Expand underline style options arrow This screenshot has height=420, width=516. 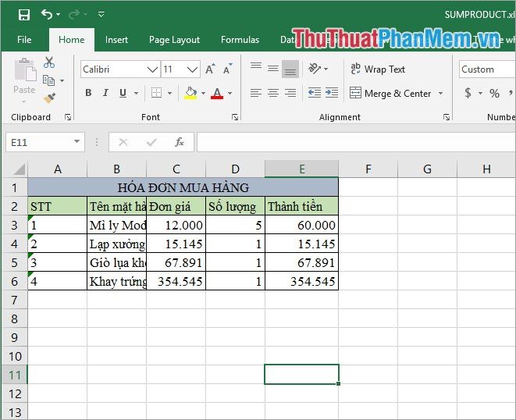[136, 94]
